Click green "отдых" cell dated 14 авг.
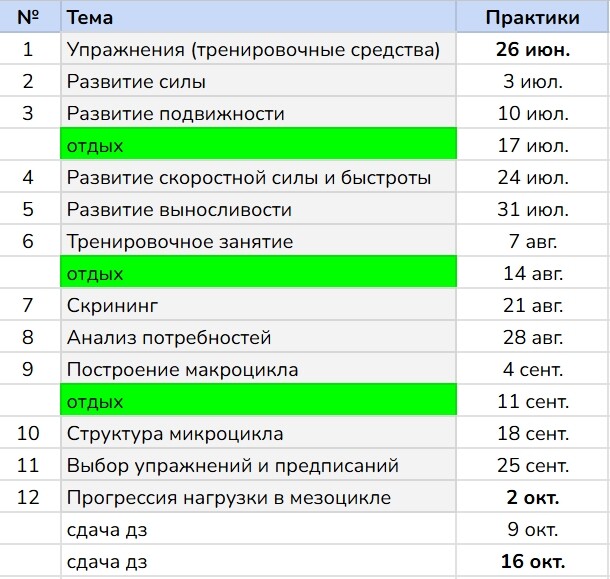Screen dimensions: 610x579 (x=258, y=273)
